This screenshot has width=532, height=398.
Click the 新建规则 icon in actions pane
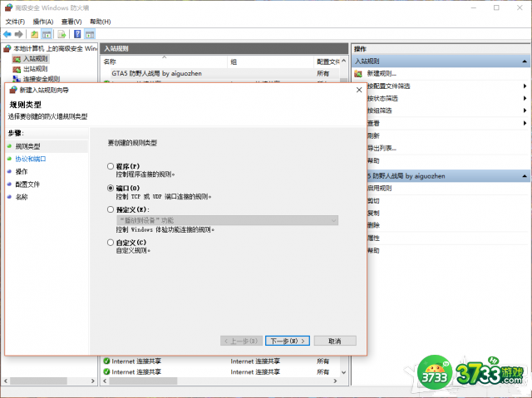click(358, 74)
